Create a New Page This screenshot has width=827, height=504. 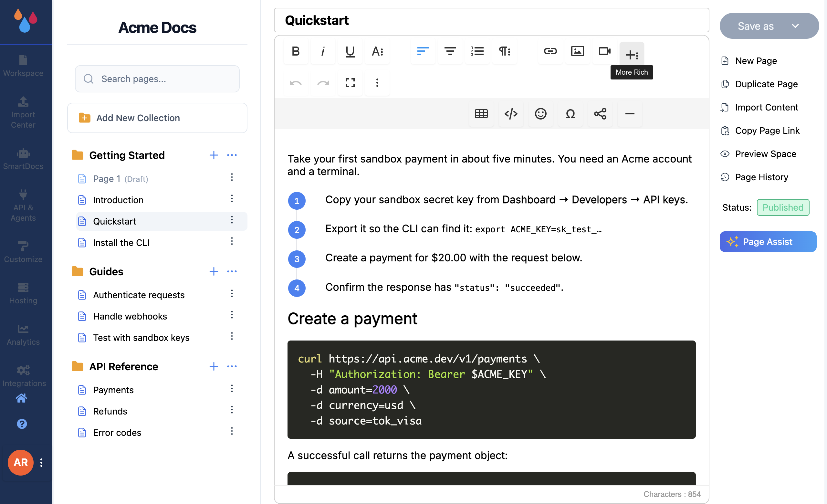click(x=749, y=61)
